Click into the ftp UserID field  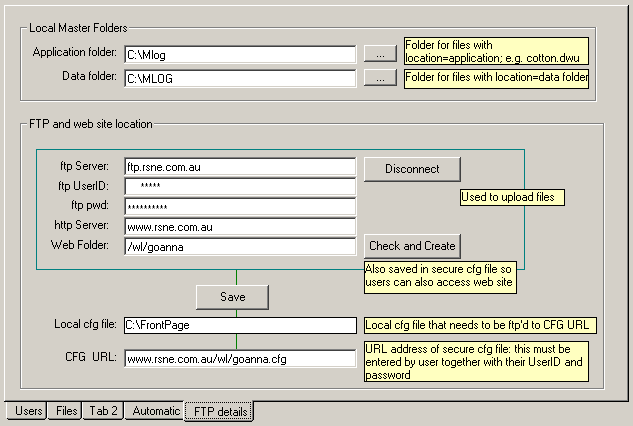tap(239, 186)
